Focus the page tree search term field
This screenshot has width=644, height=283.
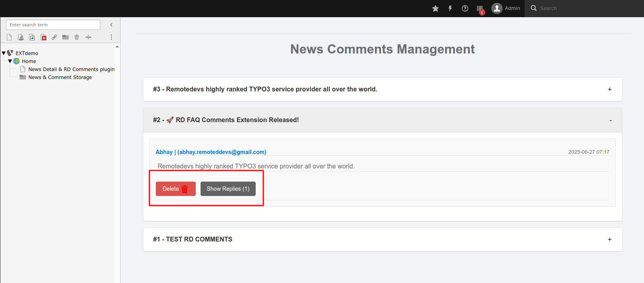coord(53,25)
